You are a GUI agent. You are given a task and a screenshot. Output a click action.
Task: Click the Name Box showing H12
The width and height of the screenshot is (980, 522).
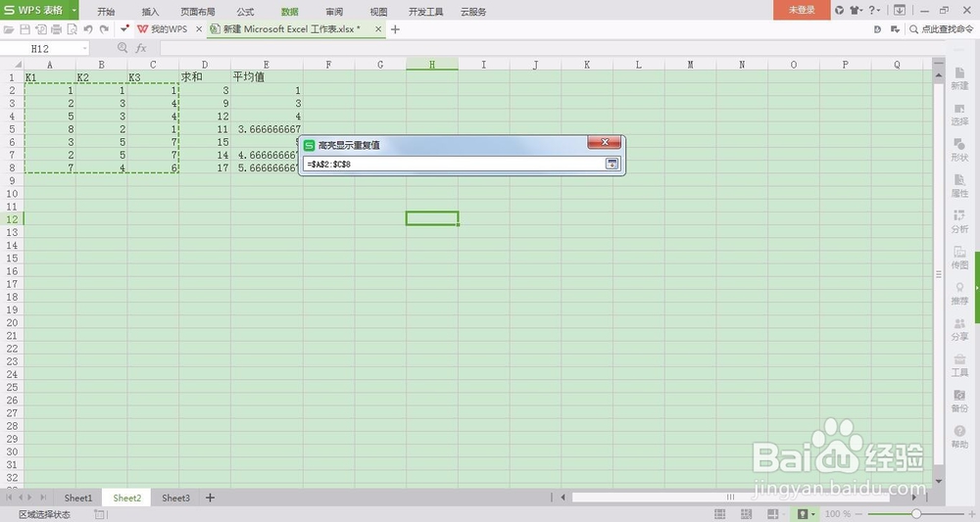(40, 48)
